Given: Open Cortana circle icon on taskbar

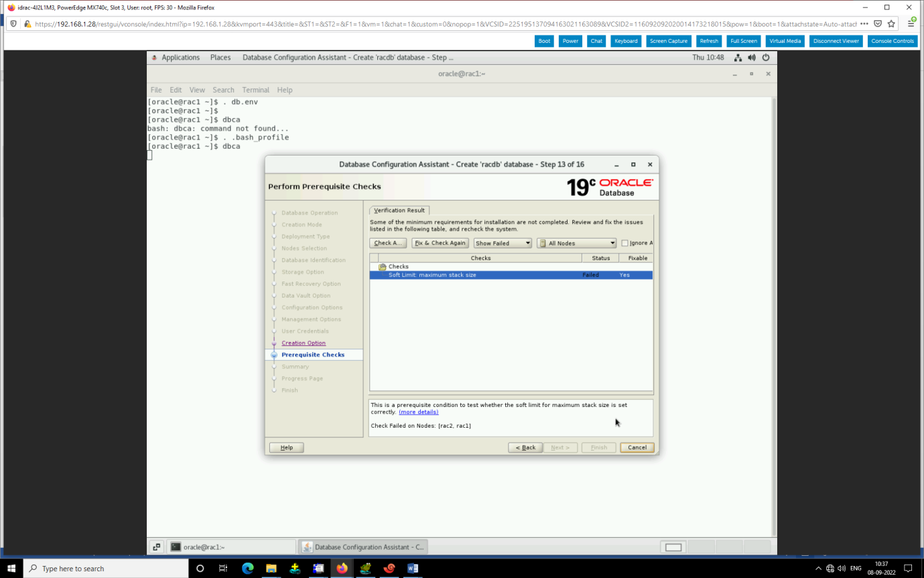Looking at the screenshot, I should pos(200,568).
